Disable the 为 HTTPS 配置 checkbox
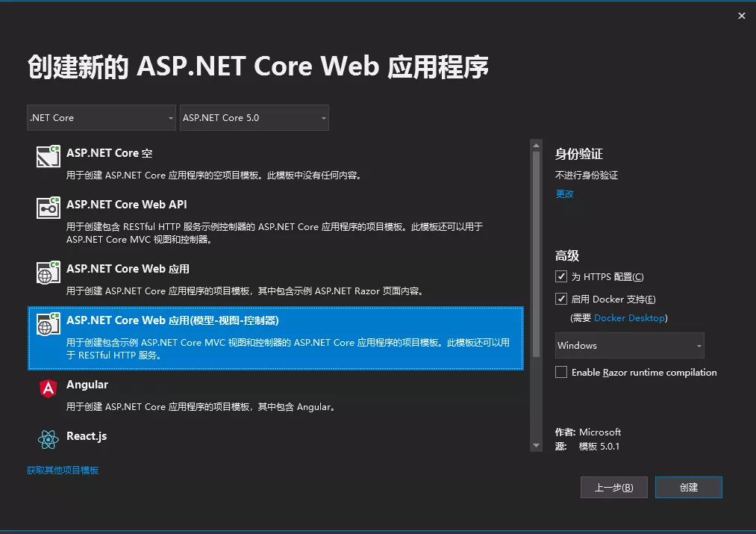This screenshot has width=756, height=534. 561,276
